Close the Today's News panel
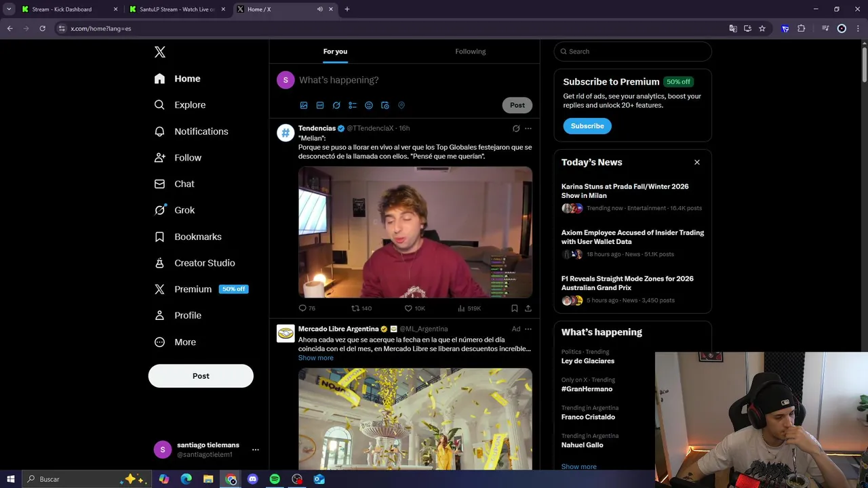This screenshot has height=488, width=868. (x=696, y=162)
